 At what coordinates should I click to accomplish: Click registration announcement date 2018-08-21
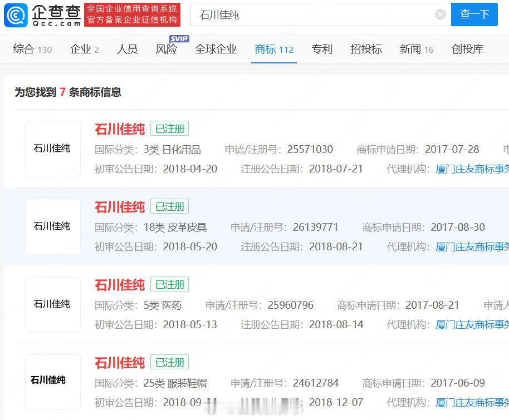(336, 246)
